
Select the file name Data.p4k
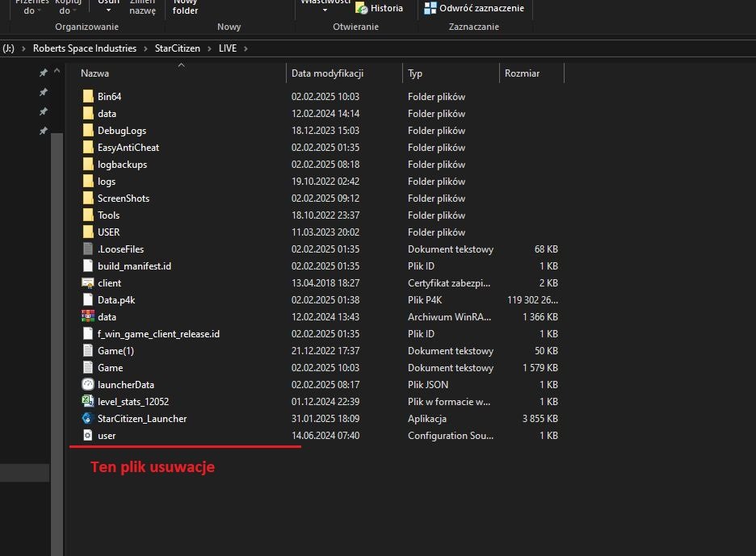tap(116, 299)
